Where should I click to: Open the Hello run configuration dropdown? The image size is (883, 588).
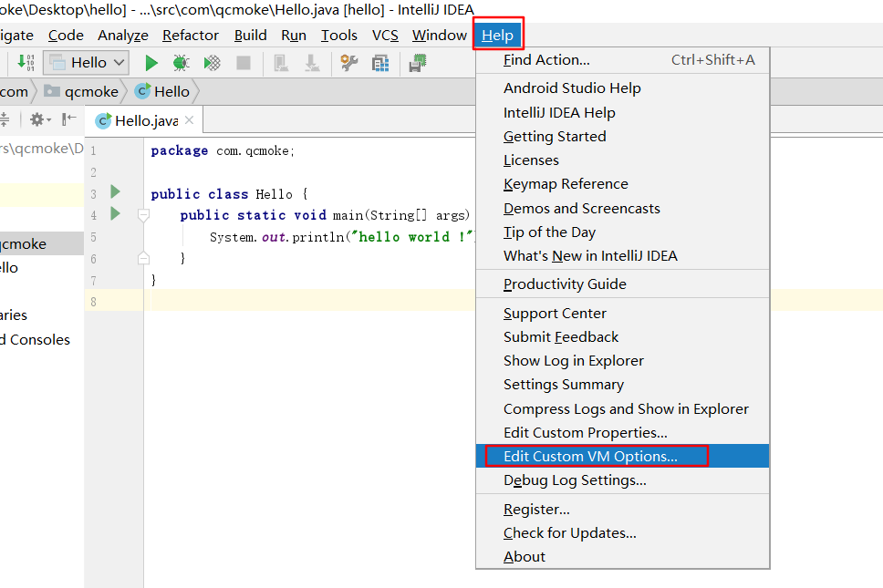tap(87, 63)
